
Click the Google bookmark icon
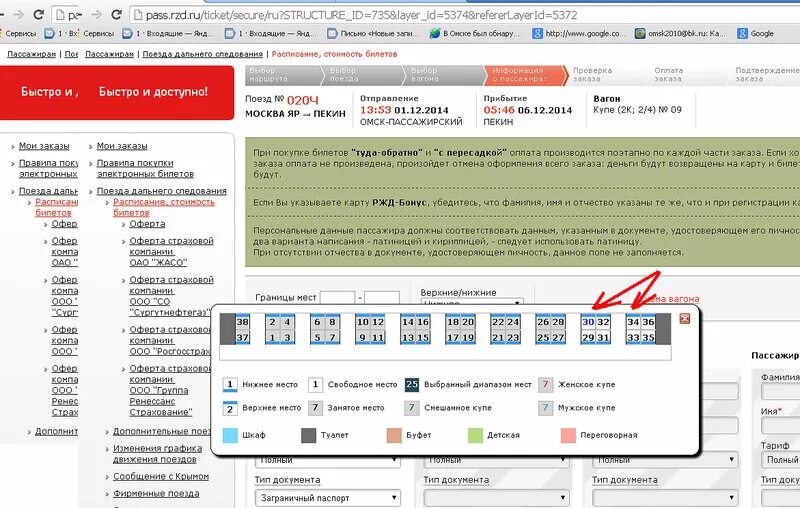click(x=742, y=34)
